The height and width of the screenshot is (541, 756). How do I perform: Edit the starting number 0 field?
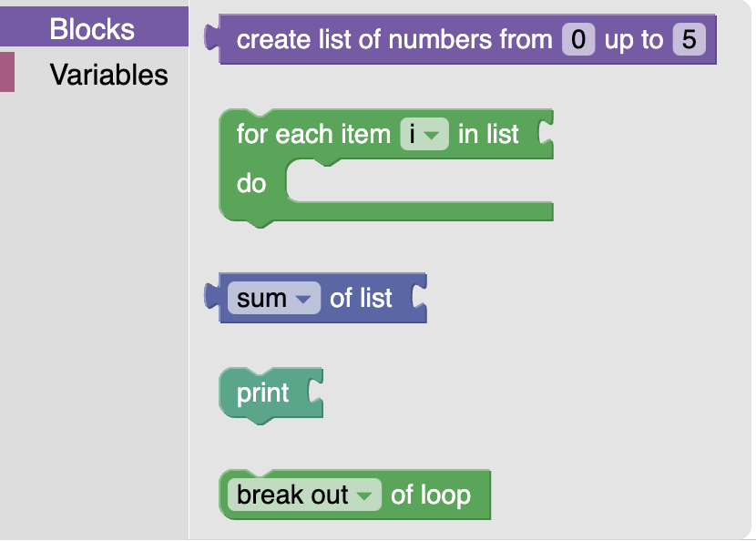click(x=577, y=40)
